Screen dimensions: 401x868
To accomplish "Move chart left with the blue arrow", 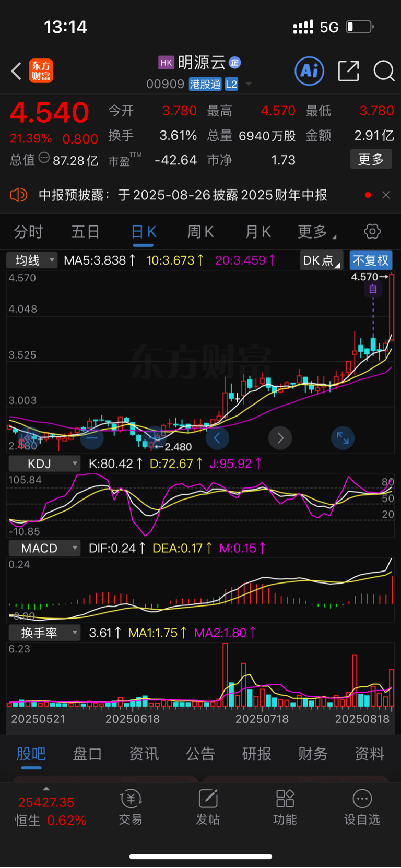I will (217, 438).
